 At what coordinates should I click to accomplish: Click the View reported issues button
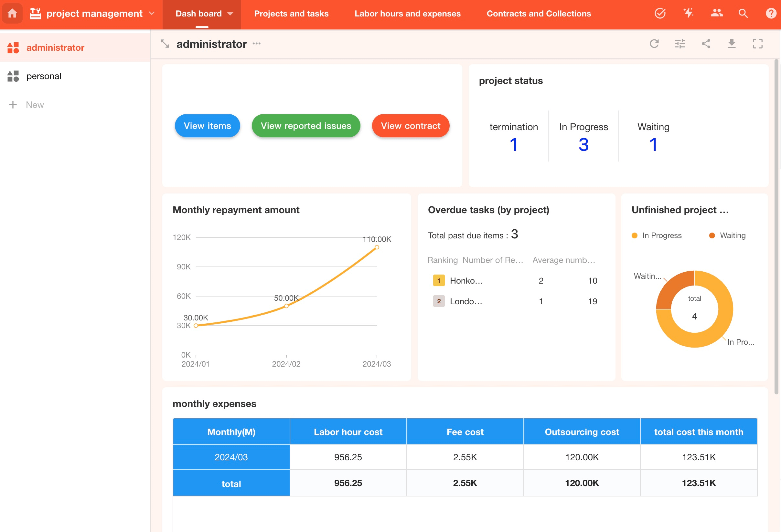click(306, 126)
